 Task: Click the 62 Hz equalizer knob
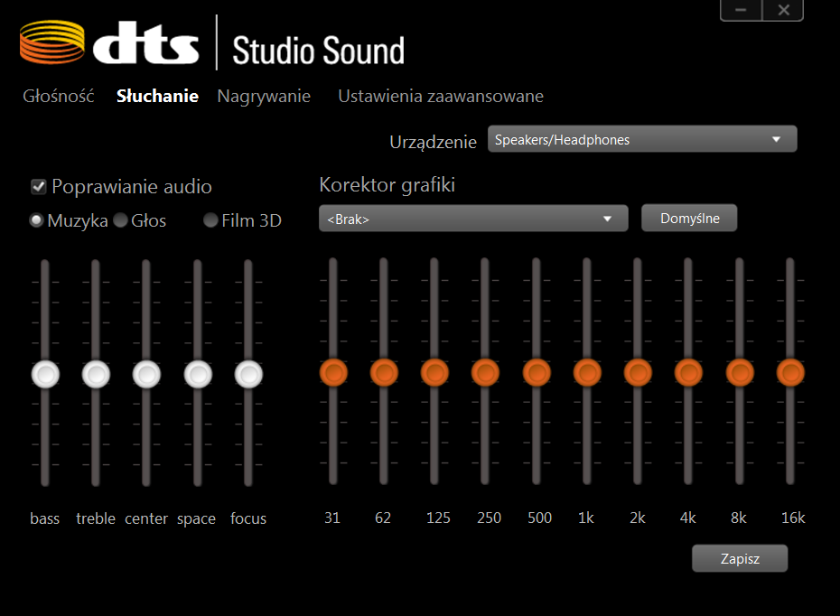384,372
